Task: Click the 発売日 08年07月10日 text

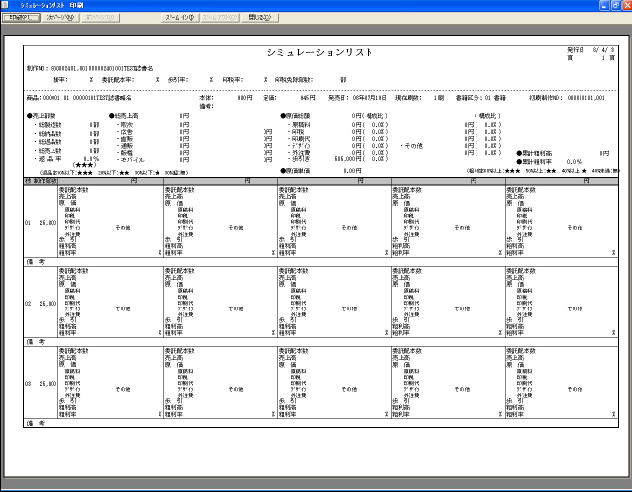Action: click(357, 98)
